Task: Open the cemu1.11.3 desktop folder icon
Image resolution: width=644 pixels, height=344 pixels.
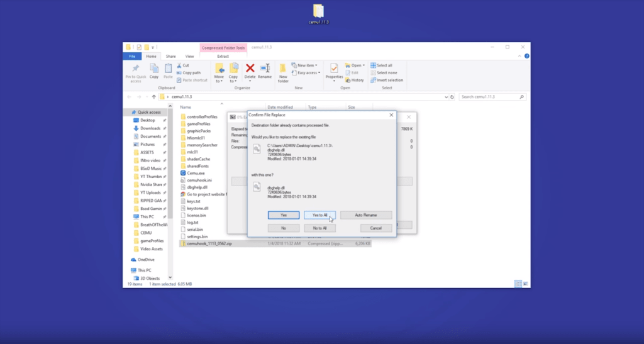Action: pyautogui.click(x=319, y=11)
